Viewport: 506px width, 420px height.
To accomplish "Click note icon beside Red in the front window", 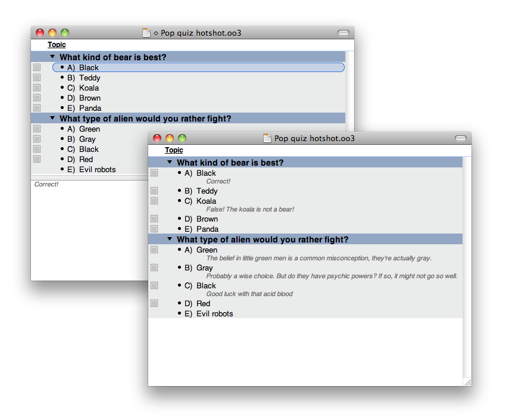I will tap(154, 304).
